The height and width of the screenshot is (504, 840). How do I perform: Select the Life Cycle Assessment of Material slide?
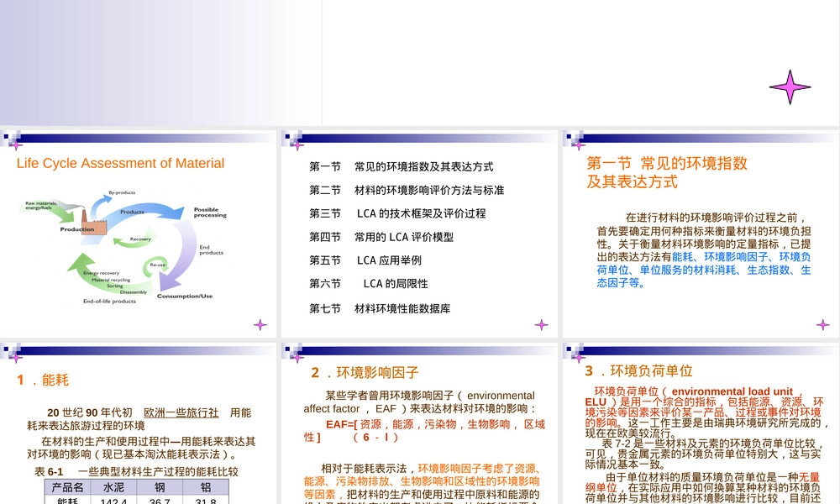point(139,234)
